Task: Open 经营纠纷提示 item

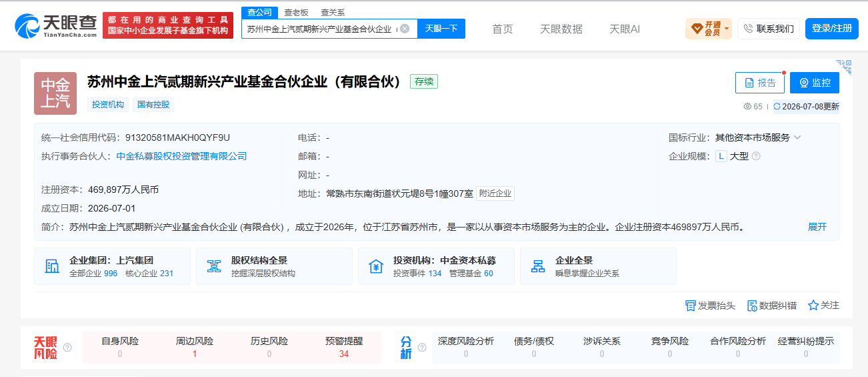Action: click(x=806, y=347)
